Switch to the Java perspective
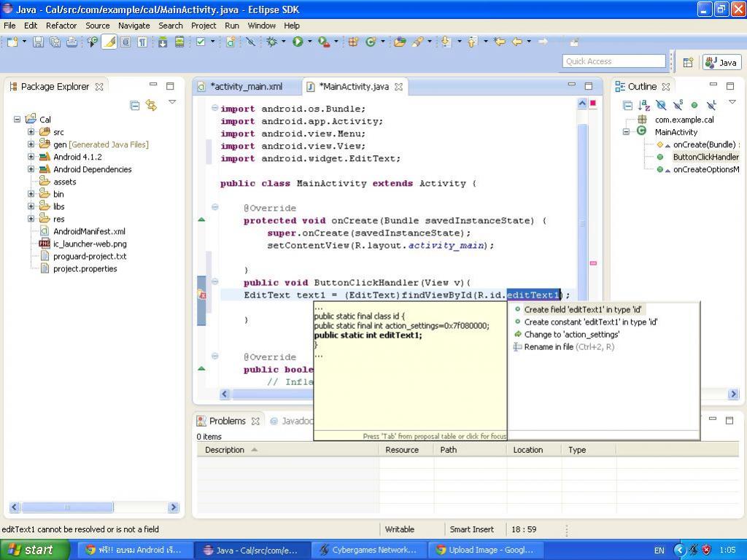747x560 pixels. [721, 63]
